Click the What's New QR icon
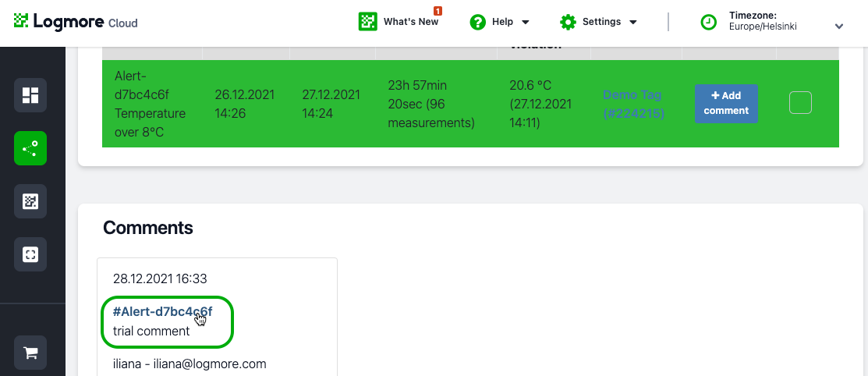The height and width of the screenshot is (376, 868). 367,22
